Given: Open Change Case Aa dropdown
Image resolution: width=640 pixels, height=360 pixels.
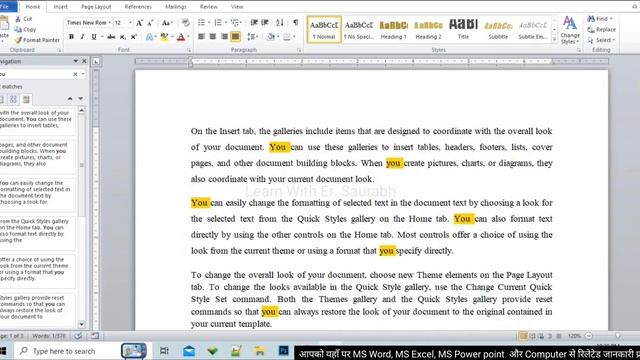Looking at the screenshot, I should pos(167,23).
